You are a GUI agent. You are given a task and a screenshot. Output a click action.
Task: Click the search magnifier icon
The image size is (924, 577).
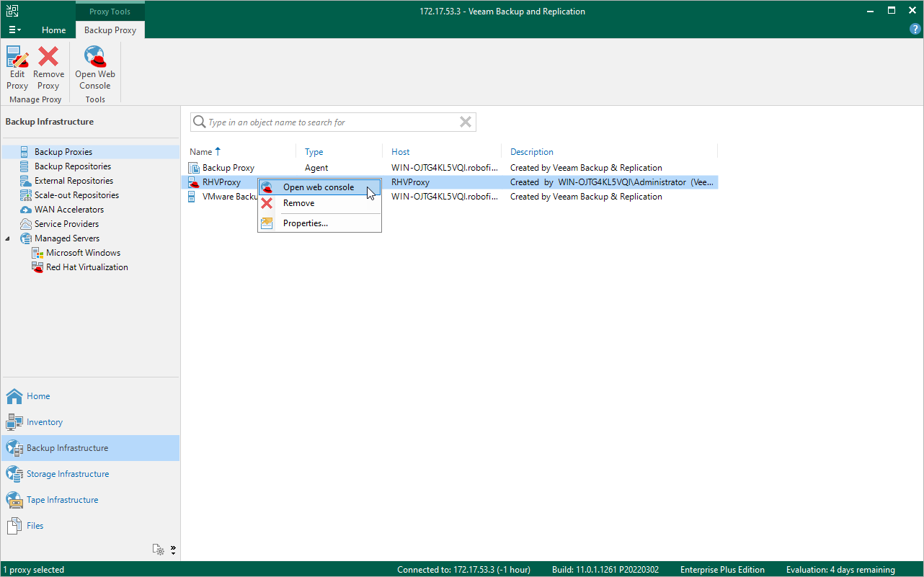pos(200,122)
